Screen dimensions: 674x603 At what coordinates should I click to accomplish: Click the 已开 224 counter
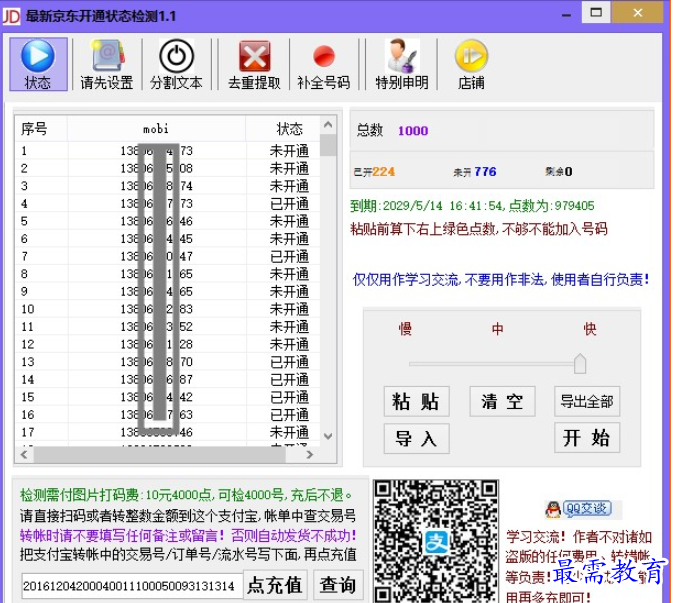pyautogui.click(x=374, y=172)
